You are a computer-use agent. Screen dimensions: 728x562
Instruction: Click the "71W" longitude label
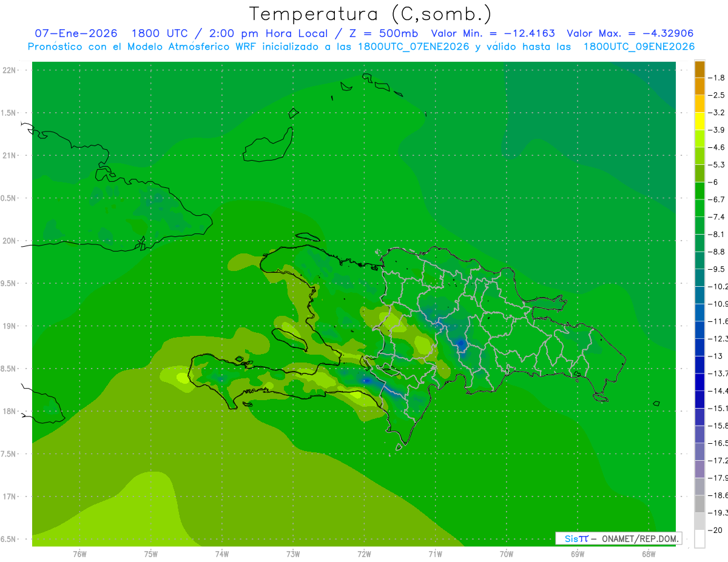coord(435,554)
